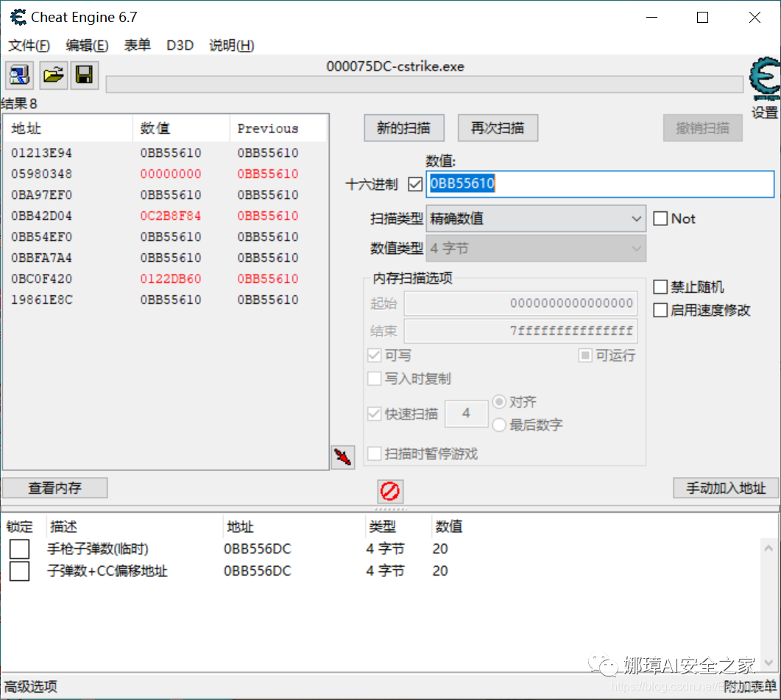Click the 手动加入地址 button
The width and height of the screenshot is (781, 700).
pyautogui.click(x=726, y=488)
